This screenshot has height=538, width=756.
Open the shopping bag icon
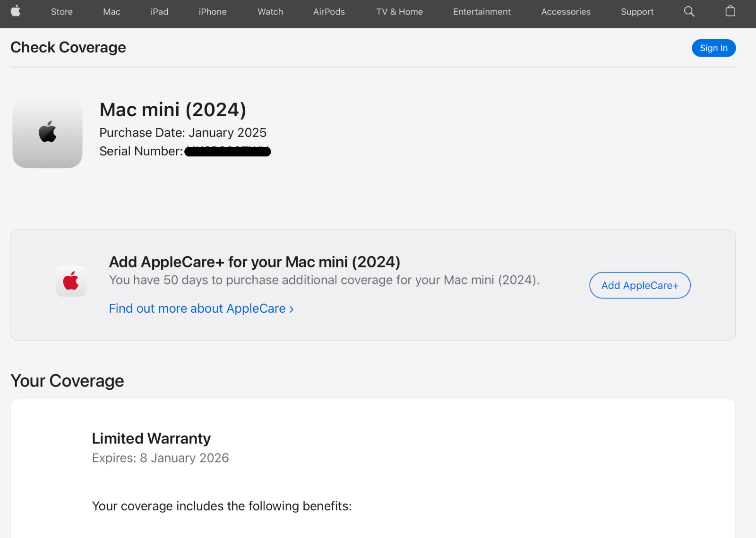click(730, 11)
